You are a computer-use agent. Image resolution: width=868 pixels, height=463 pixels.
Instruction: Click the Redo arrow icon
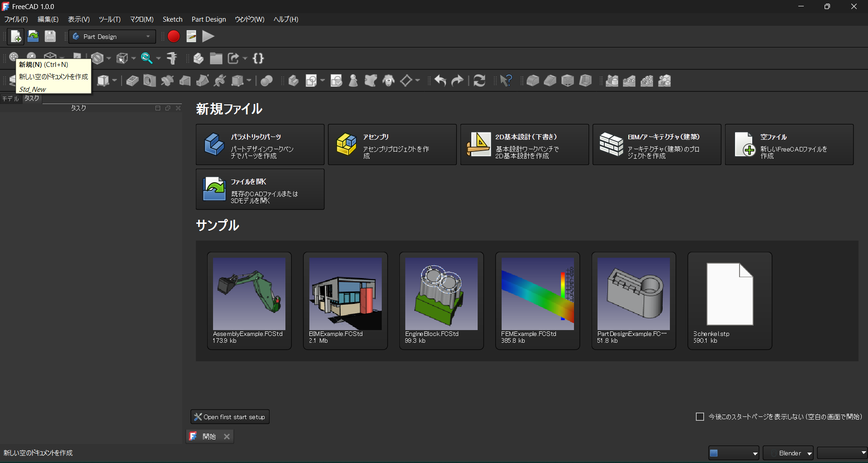tap(458, 80)
